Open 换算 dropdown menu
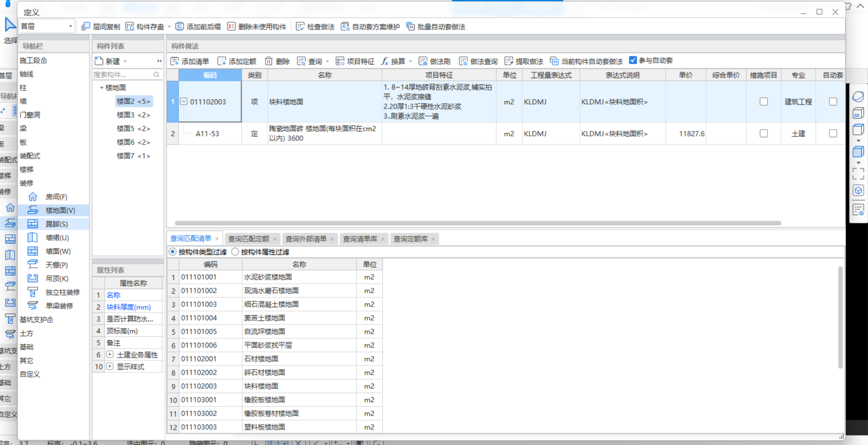Image resolution: width=868 pixels, height=445 pixels. point(410,61)
